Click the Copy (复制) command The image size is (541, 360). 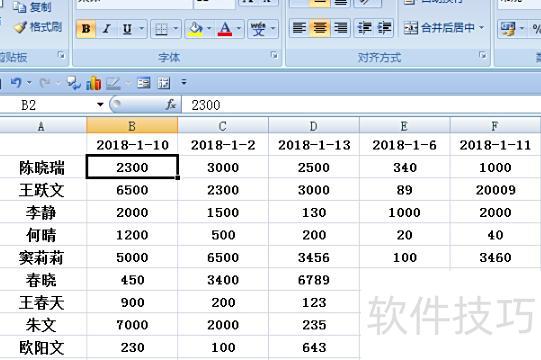coord(32,7)
